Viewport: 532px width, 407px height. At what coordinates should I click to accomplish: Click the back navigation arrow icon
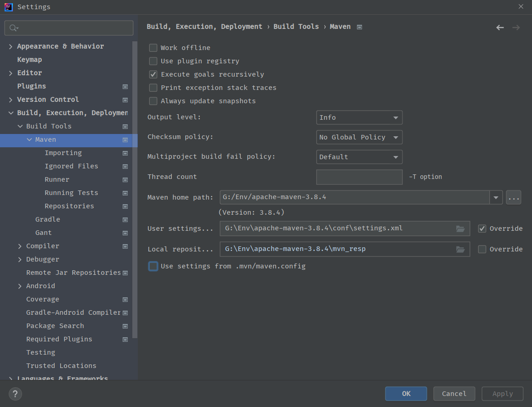coord(500,28)
